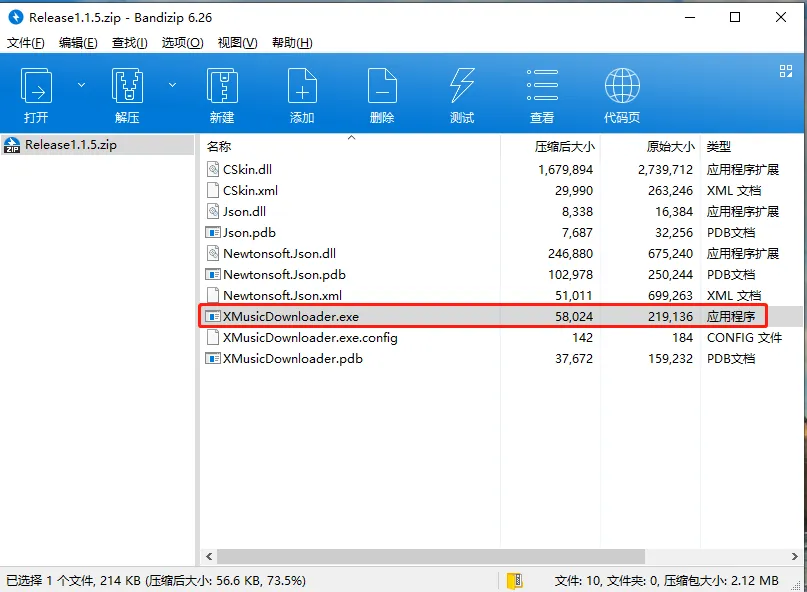Expand the Open (打开) dropdown arrow
This screenshot has height=592, width=807.
(x=81, y=85)
